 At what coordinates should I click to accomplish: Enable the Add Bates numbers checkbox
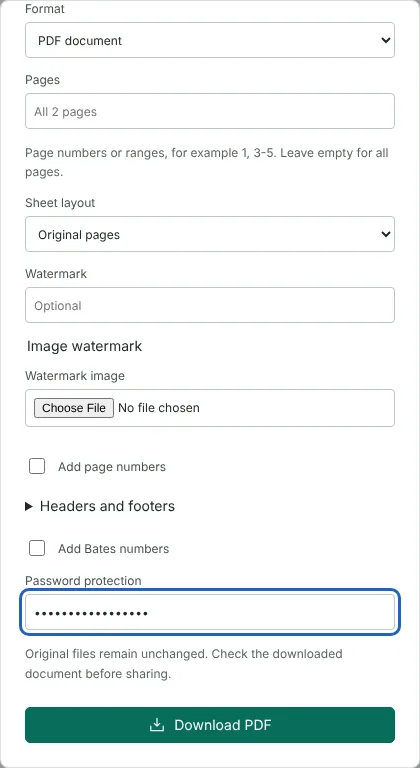pyautogui.click(x=37, y=548)
